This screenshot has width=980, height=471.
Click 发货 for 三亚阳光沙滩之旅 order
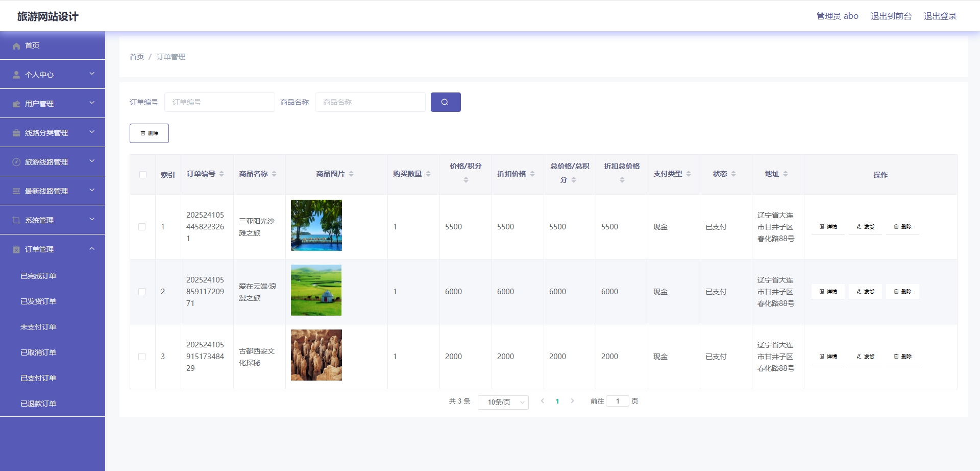point(865,227)
